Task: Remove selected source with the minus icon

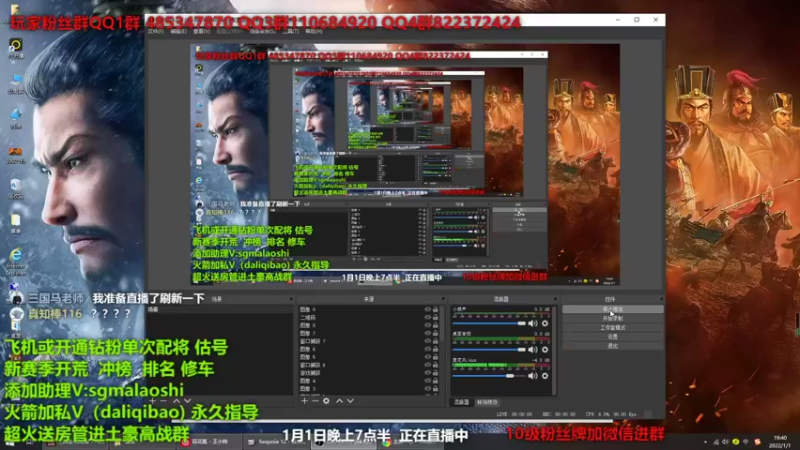Action: click(x=315, y=401)
